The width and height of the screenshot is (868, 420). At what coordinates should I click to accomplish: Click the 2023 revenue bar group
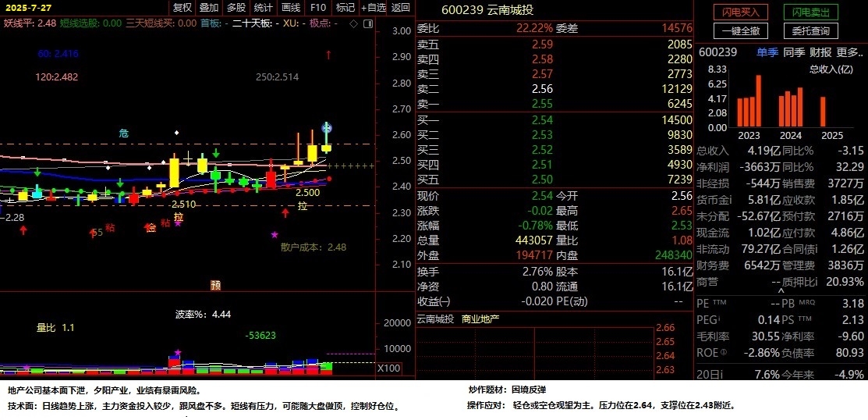(749, 101)
